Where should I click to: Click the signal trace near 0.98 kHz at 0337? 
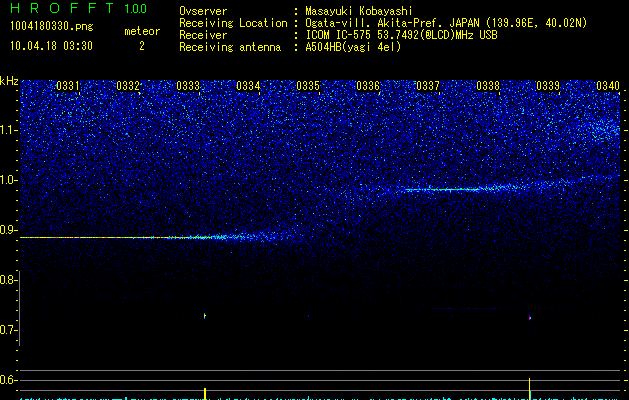[x=441, y=189]
